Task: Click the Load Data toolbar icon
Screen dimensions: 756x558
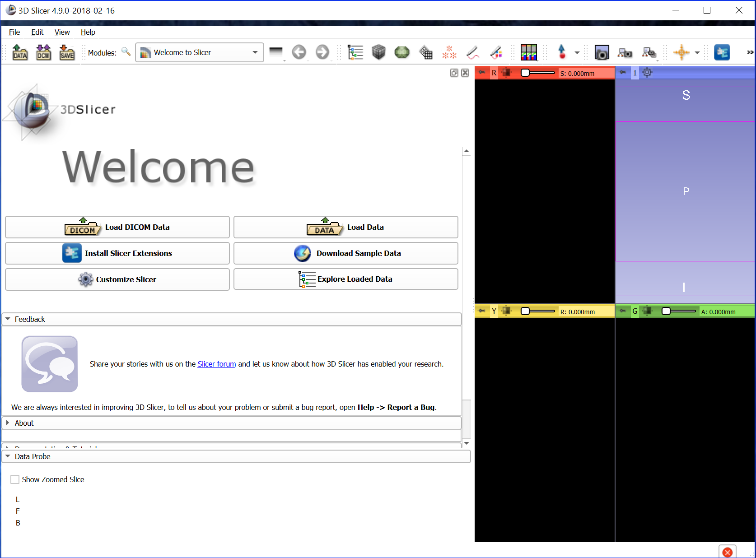Action: 20,52
